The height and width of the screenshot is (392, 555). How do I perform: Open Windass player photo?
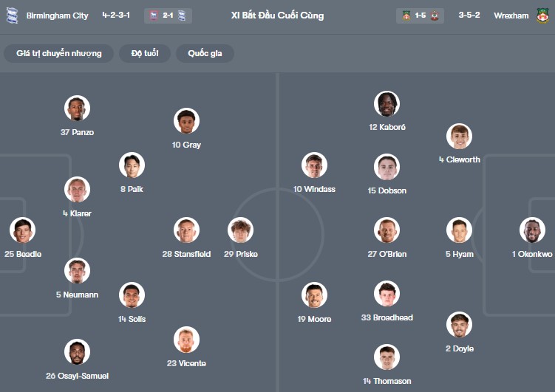pyautogui.click(x=314, y=165)
